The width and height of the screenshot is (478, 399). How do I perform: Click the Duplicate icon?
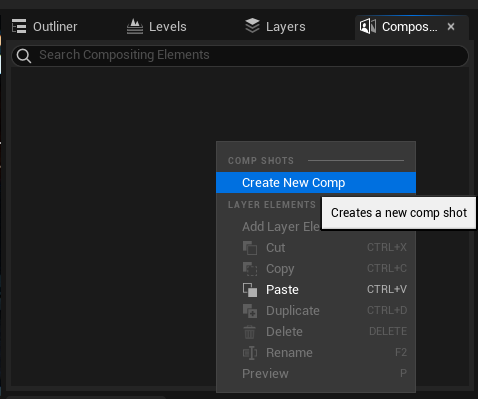pos(250,311)
